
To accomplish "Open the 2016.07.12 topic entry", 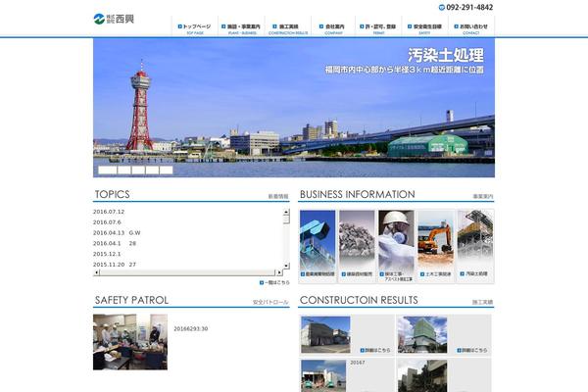I will [x=109, y=212].
